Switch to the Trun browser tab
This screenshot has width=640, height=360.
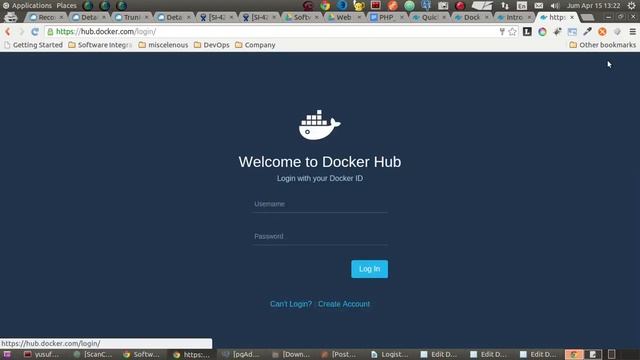[x=131, y=18]
